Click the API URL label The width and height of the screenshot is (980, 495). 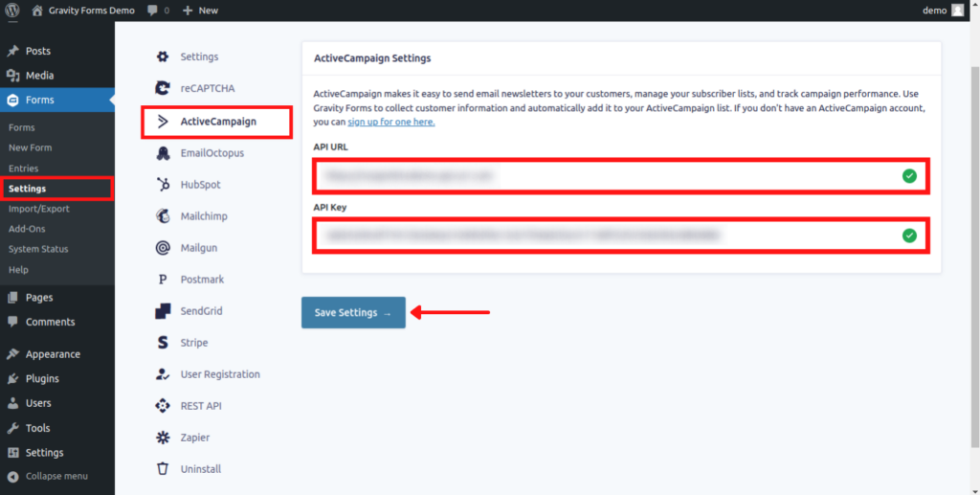click(330, 147)
